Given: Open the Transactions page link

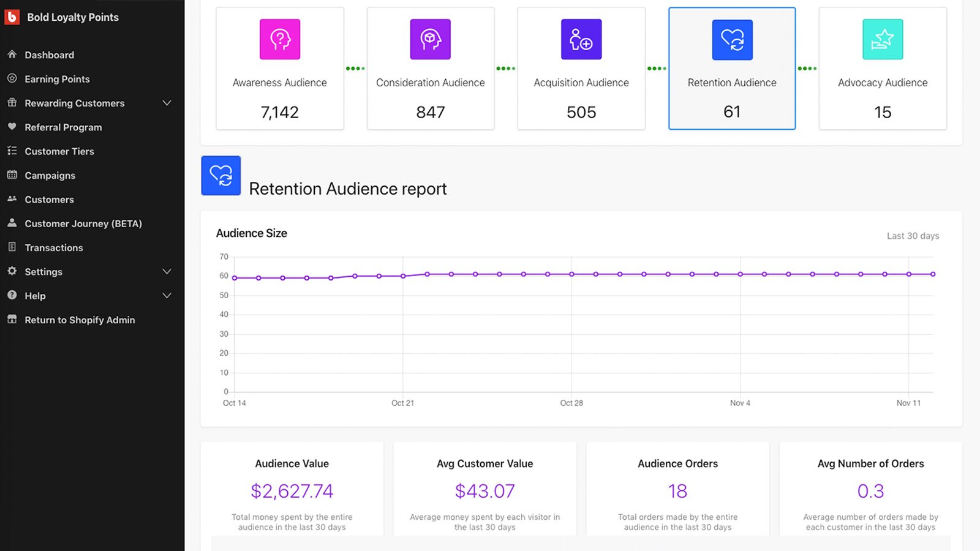Looking at the screenshot, I should (54, 247).
